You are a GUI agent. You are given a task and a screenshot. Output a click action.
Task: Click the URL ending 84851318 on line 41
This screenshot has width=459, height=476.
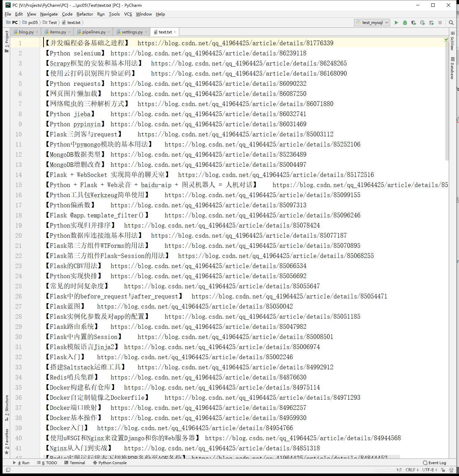click(x=222, y=448)
